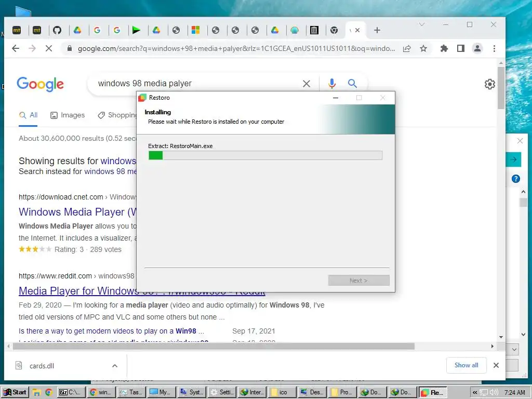The height and width of the screenshot is (399, 532).
Task: Close right background window panel
Action: tap(520, 141)
